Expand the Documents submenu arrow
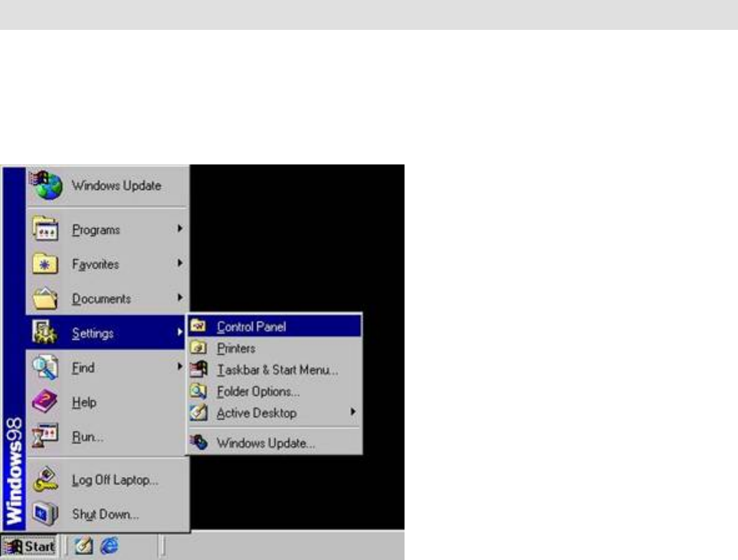Viewport: 738px width, 560px height. pos(180,298)
